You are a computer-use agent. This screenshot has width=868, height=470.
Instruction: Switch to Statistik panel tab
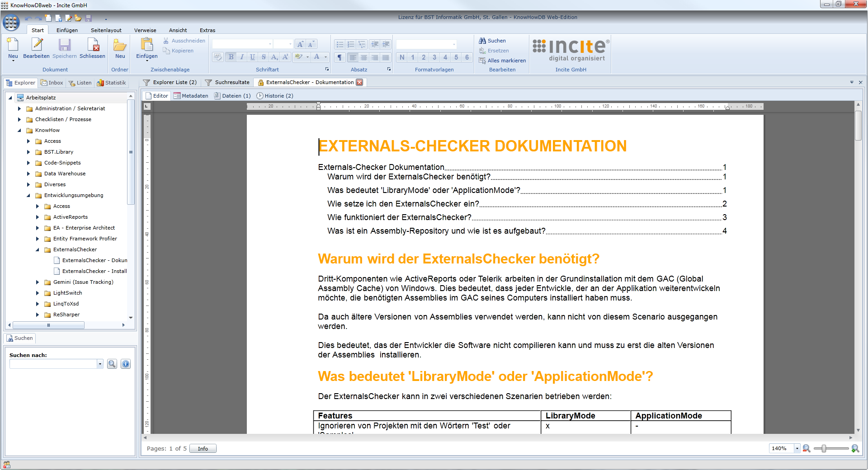(x=111, y=83)
